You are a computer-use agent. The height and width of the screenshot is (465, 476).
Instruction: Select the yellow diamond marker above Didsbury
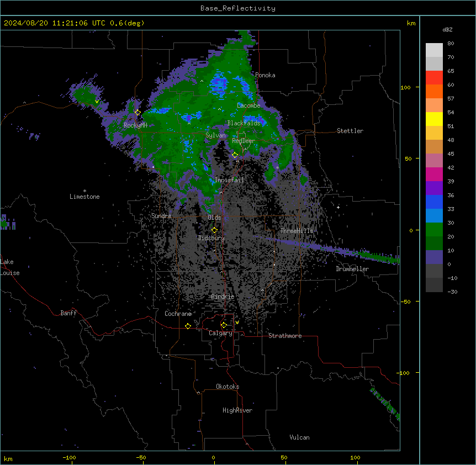coord(214,230)
